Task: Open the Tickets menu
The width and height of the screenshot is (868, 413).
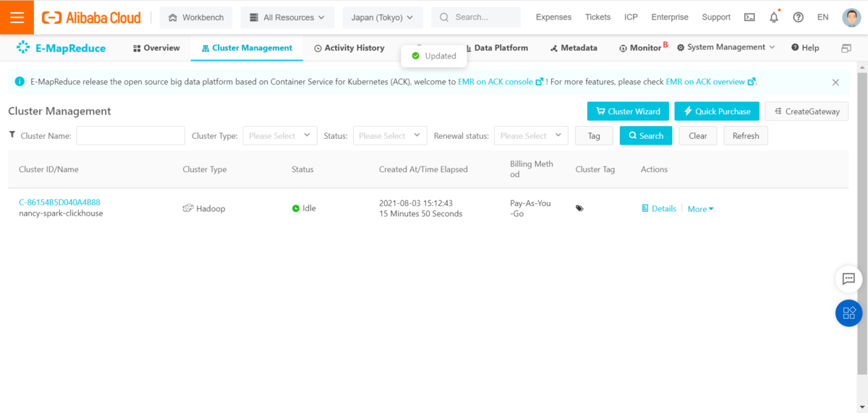Action: tap(598, 17)
